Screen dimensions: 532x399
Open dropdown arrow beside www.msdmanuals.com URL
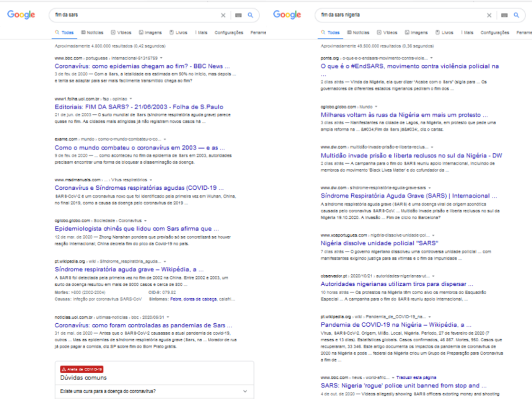[x=151, y=180]
